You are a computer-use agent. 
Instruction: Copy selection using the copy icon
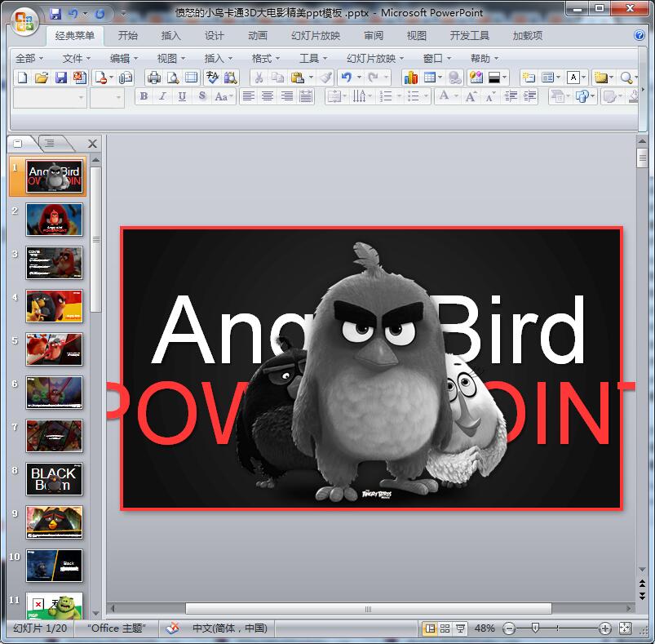tap(277, 78)
